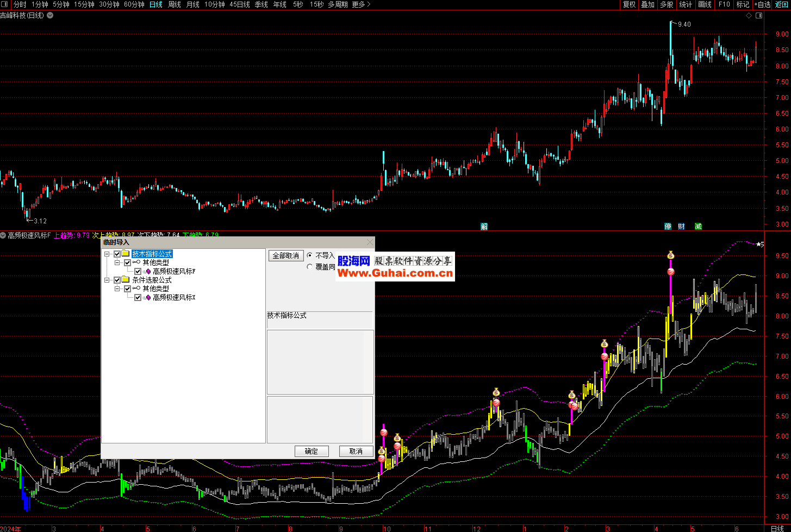Viewport: 791px width, 532px height.
Task: Uncheck the 高频极速风标F checkbox
Action: (138, 271)
